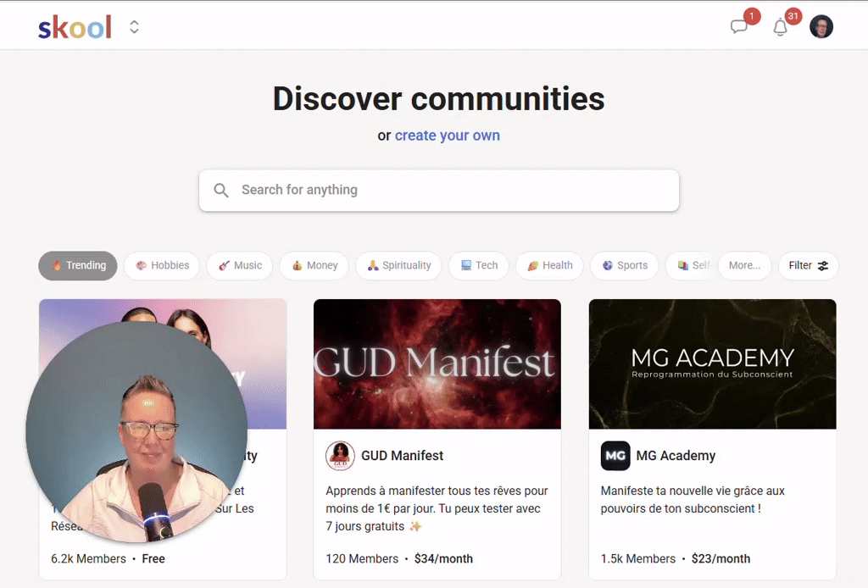The width and height of the screenshot is (868, 588).
Task: Click the MG Academy description text
Action: click(x=693, y=500)
